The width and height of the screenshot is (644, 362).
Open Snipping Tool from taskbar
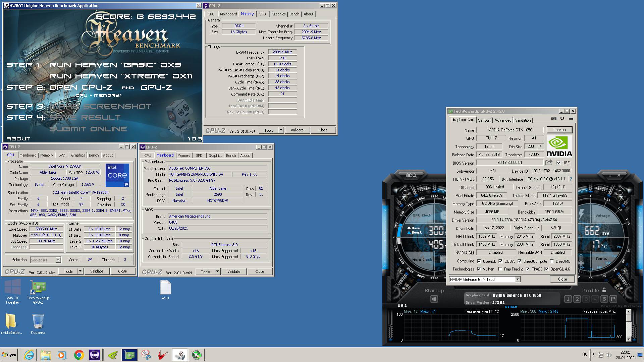click(x=146, y=355)
